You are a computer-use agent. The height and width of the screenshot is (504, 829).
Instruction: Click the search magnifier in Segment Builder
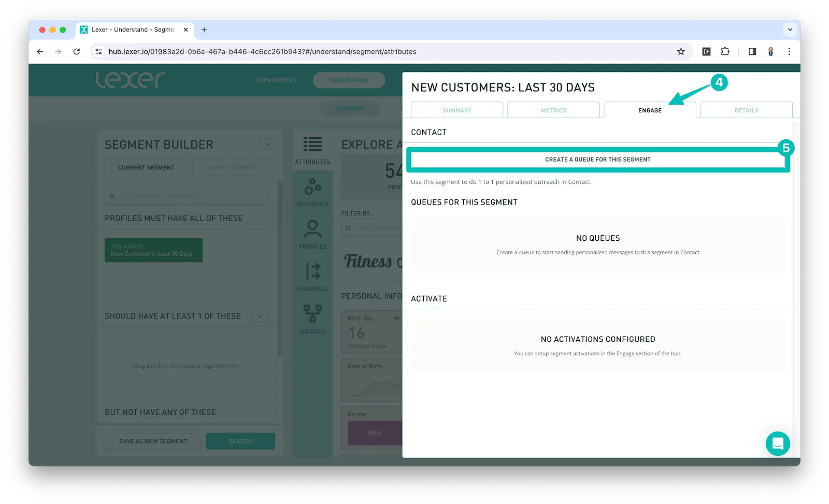pos(112,196)
